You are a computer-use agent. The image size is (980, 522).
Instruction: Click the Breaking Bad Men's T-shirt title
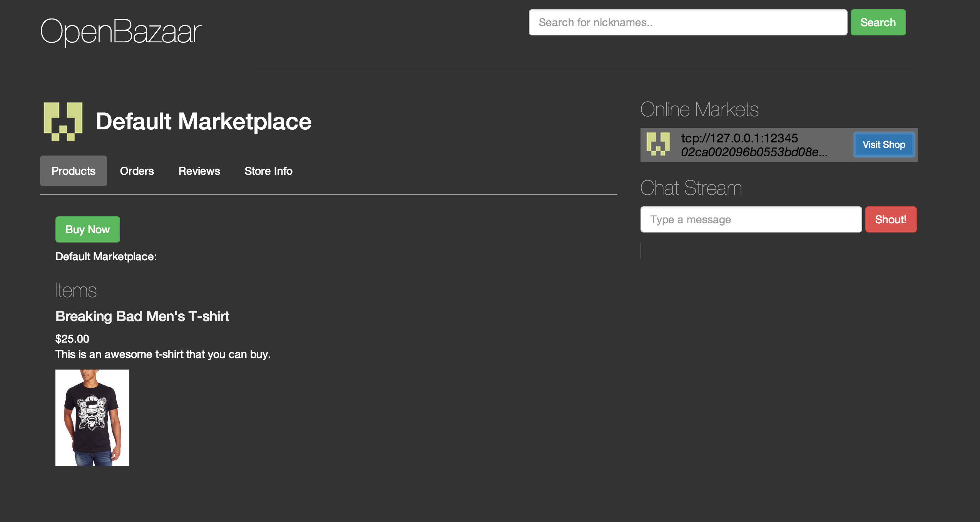[142, 316]
